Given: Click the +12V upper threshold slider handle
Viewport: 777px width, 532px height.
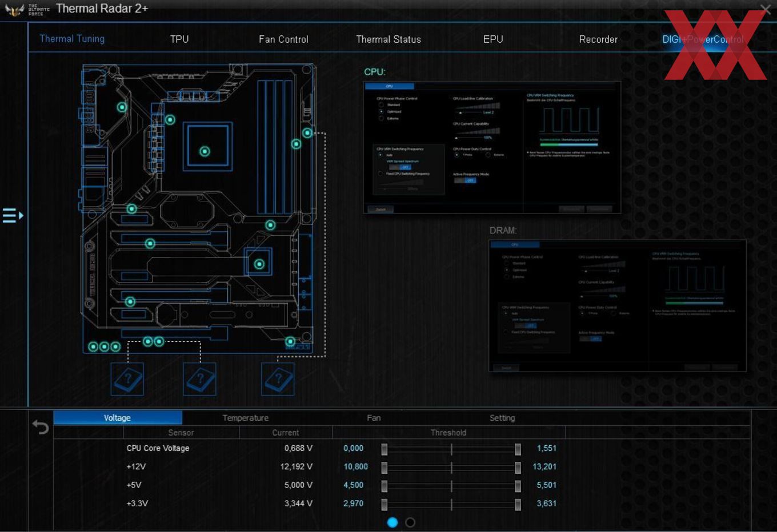Looking at the screenshot, I should pyautogui.click(x=518, y=467).
